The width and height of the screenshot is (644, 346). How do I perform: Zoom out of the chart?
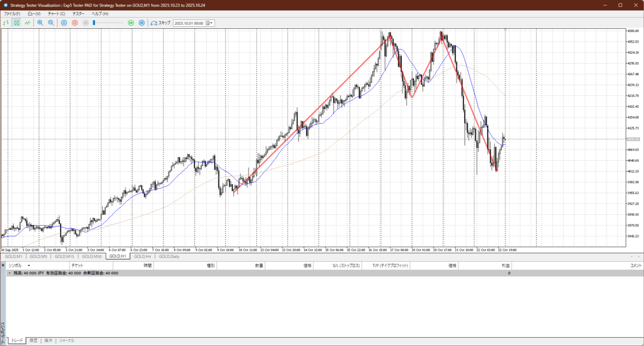click(x=51, y=23)
